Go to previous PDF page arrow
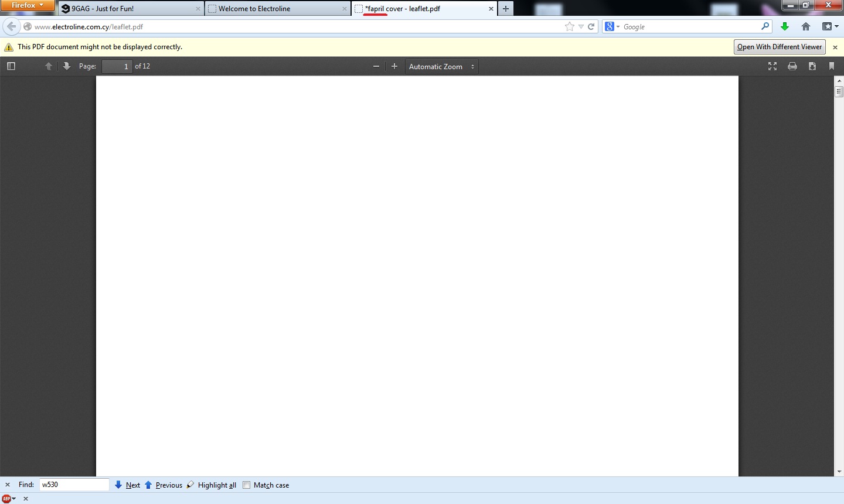 point(49,66)
